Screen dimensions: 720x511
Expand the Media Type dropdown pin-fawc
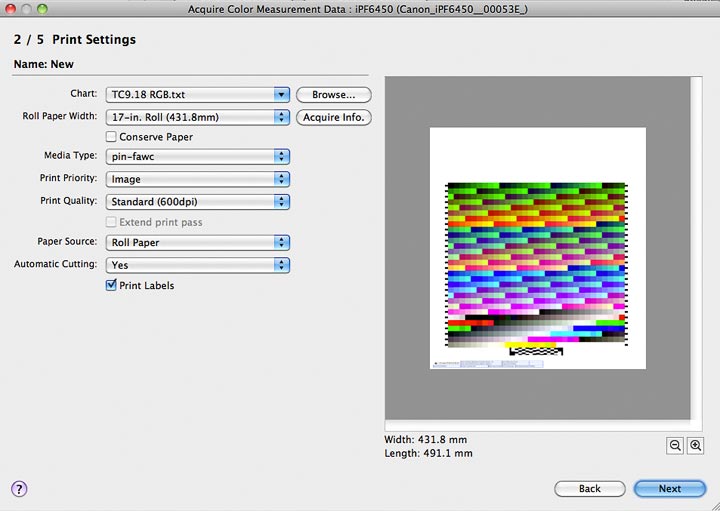coord(197,156)
